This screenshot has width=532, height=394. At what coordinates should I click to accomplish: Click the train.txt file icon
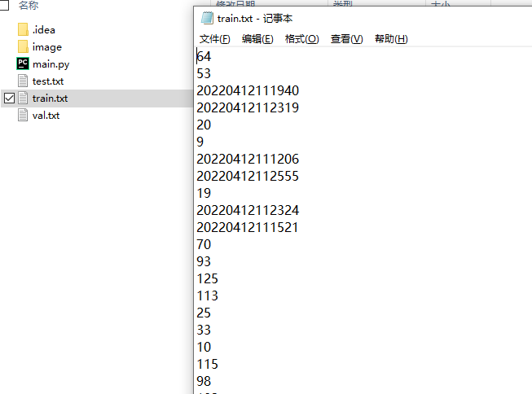tap(23, 98)
